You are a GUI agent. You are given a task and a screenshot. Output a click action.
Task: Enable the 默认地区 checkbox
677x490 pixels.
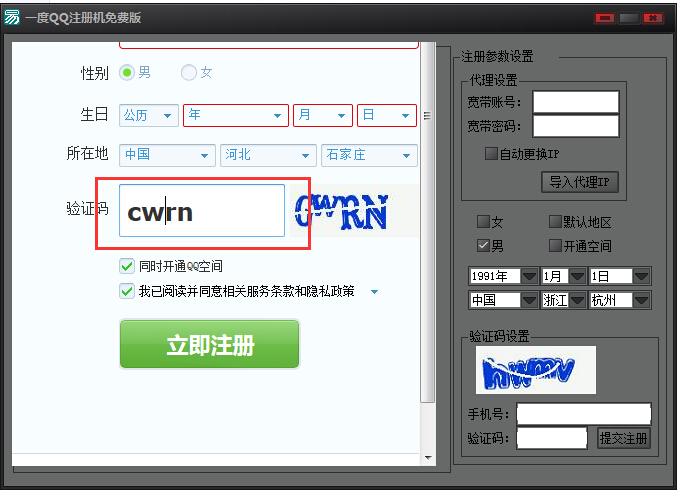(x=555, y=222)
